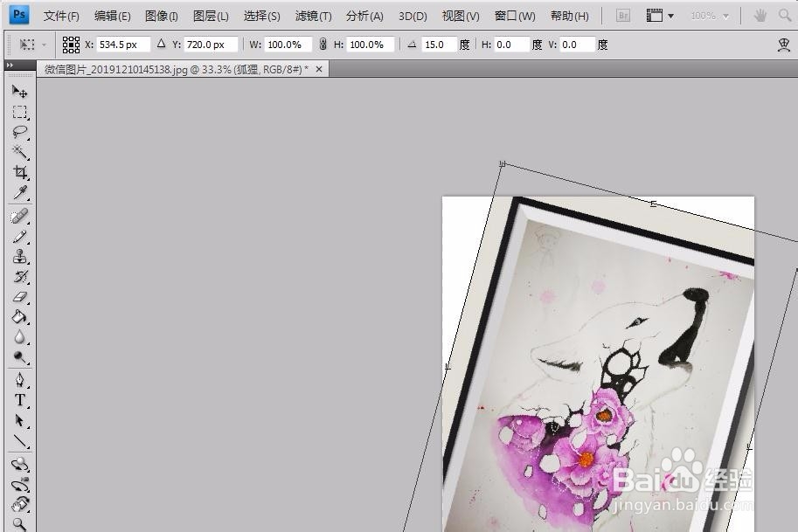Image resolution: width=798 pixels, height=532 pixels.
Task: Select the Pen tool
Action: point(21,377)
